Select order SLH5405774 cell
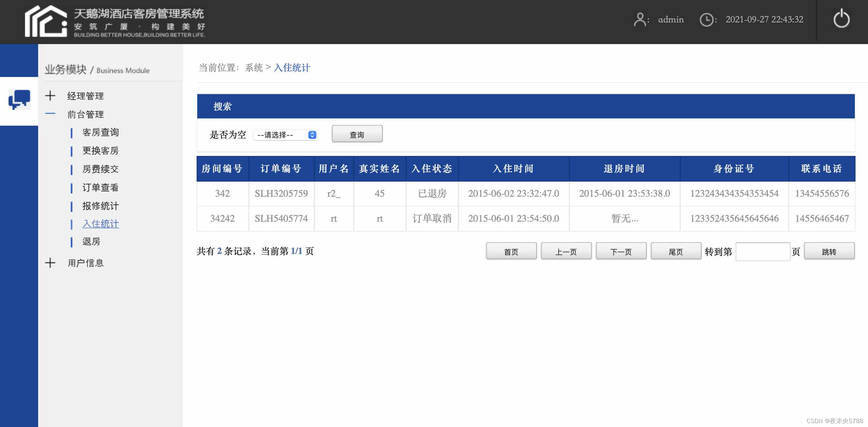 tap(281, 218)
